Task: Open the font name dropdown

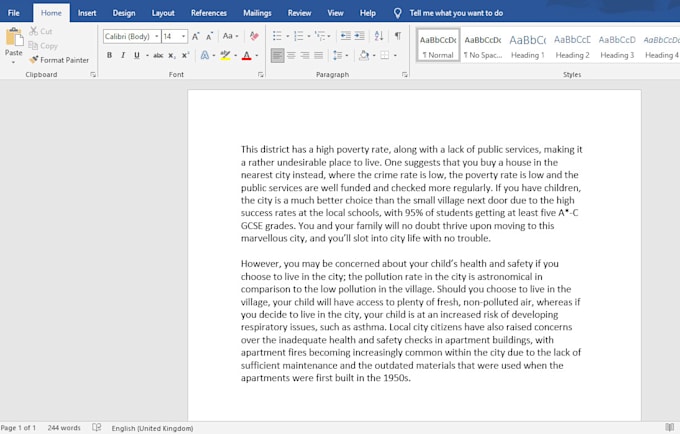Action: (157, 36)
